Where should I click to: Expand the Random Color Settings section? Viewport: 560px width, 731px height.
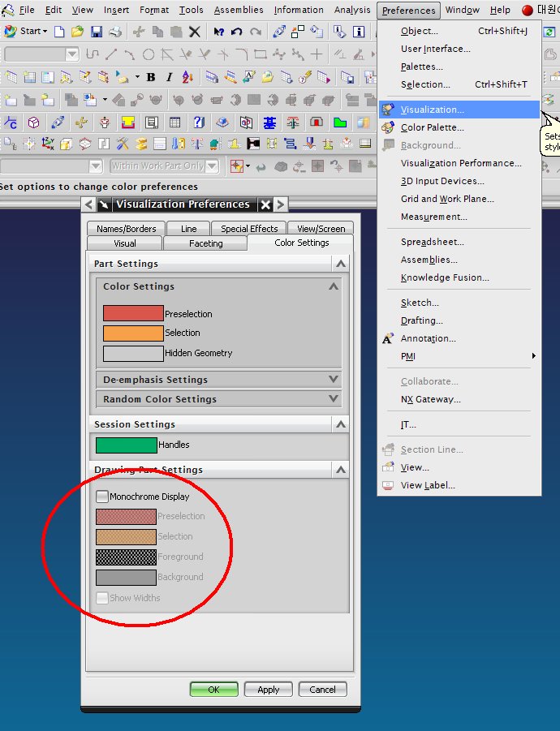point(334,399)
